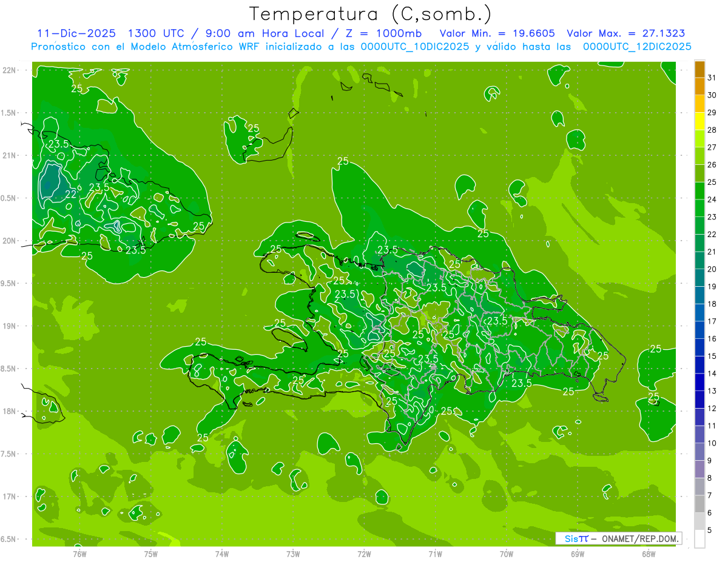Viewport: 728px width, 562px height.
Task: Click the "Temperatura (C,somb.)" map title
Action: pyautogui.click(x=371, y=14)
